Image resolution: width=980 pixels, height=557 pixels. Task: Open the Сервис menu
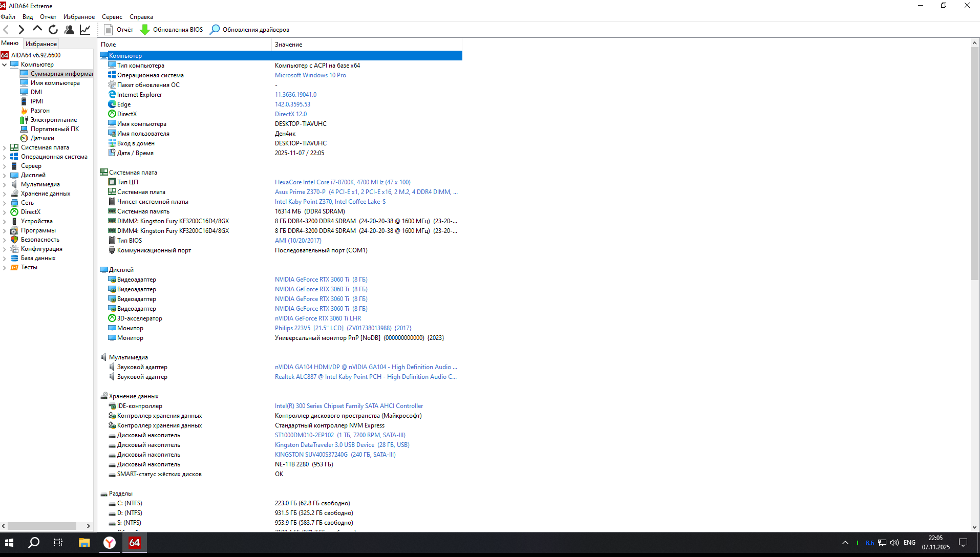click(x=112, y=17)
